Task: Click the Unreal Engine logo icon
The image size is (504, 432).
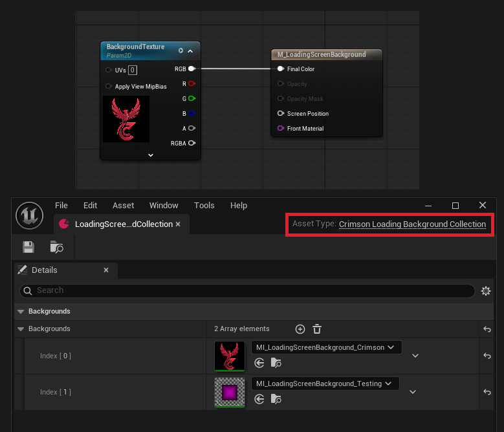Action: (29, 215)
